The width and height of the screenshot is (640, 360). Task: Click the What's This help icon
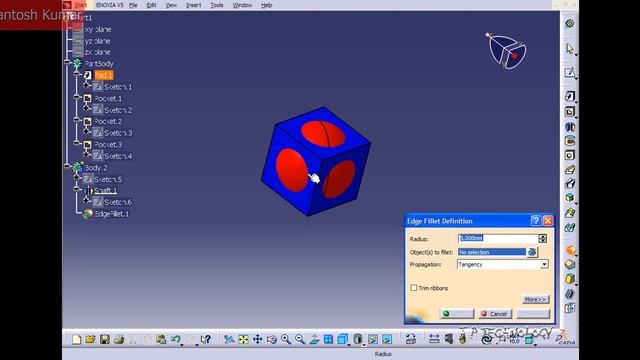coord(206,339)
